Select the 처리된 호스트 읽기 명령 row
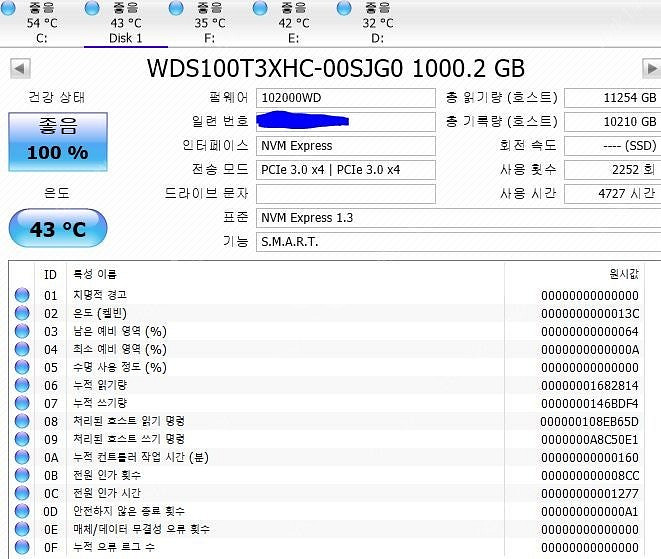The image size is (661, 559). 325,421
